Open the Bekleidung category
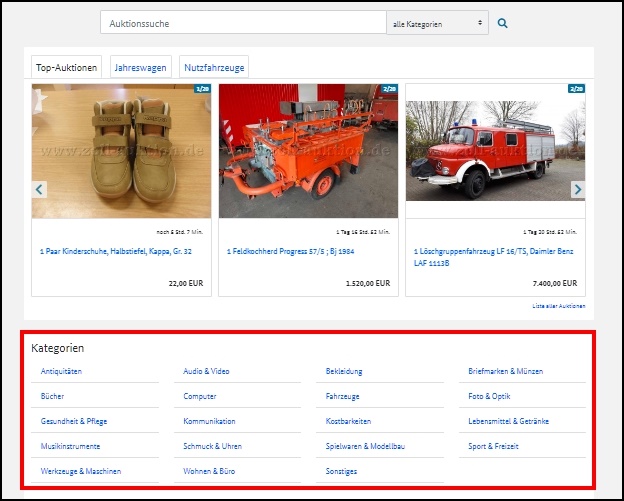Screen dimensions: 624x501 (344, 371)
